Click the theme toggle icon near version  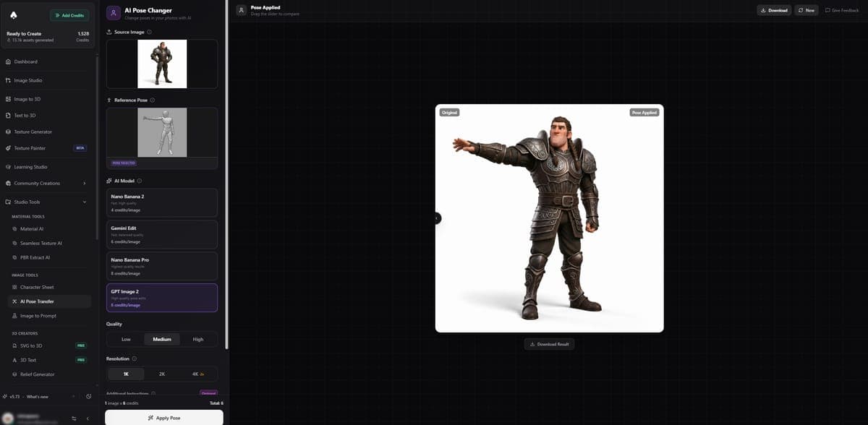pos(88,397)
